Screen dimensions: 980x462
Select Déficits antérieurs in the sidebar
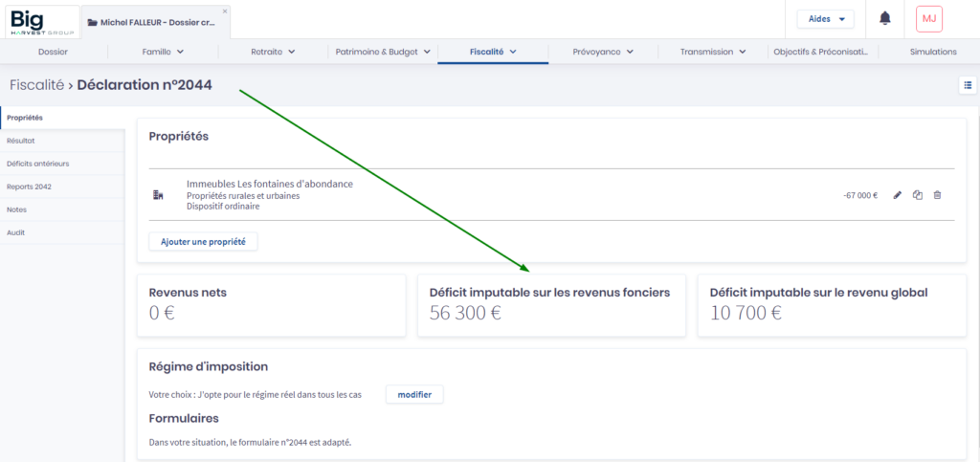37,164
